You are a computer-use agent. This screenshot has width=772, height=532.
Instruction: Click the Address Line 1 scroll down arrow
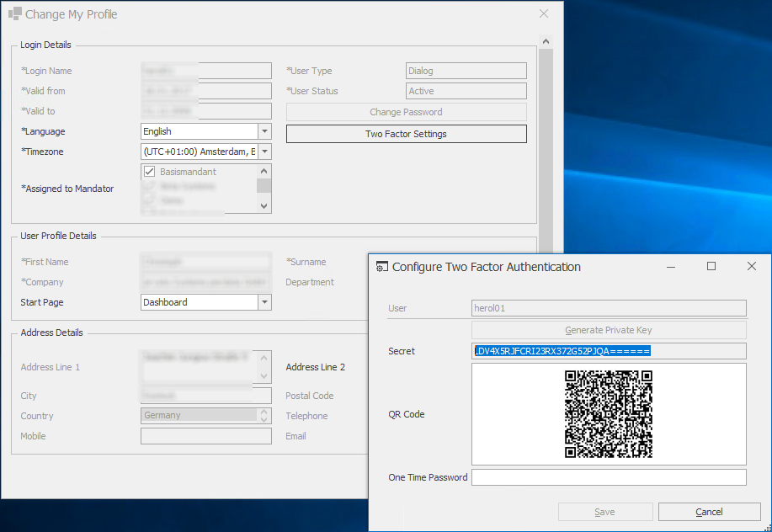click(264, 376)
